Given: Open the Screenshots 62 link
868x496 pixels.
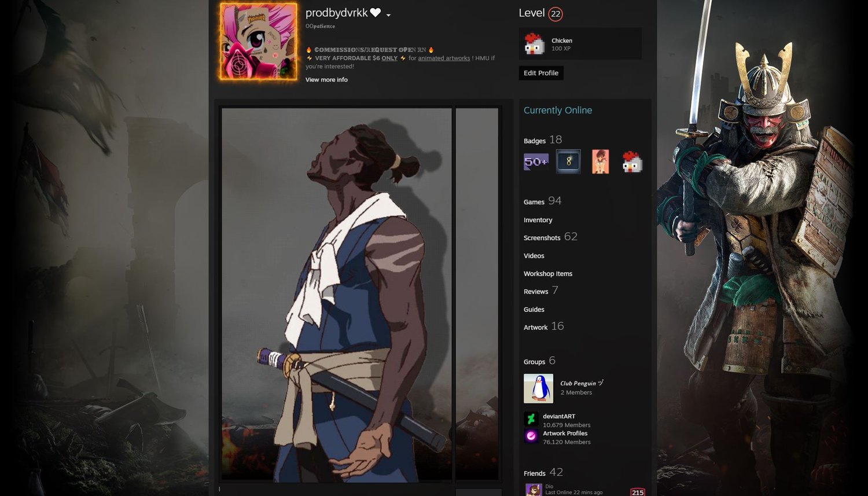Looking at the screenshot, I should coord(550,237).
